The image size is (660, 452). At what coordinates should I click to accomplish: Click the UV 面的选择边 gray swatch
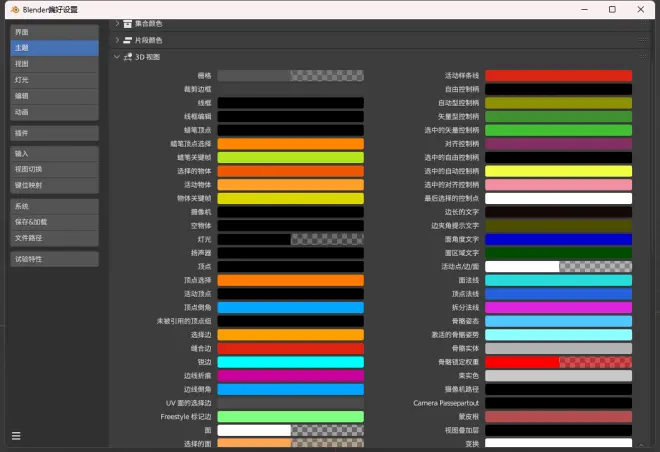point(290,403)
